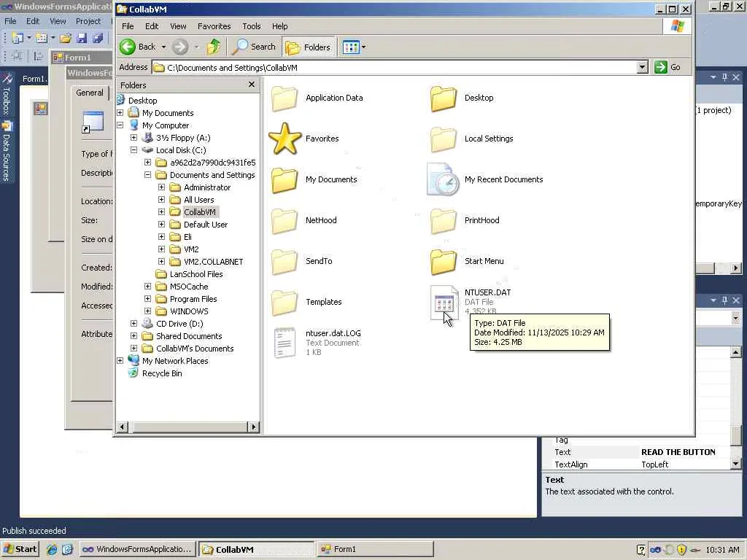Close the Folders pane
This screenshot has height=560, width=747.
click(x=252, y=85)
